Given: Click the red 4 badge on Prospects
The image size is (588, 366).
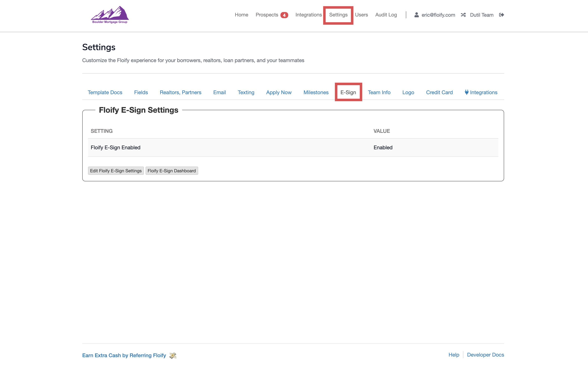Looking at the screenshot, I should [284, 15].
